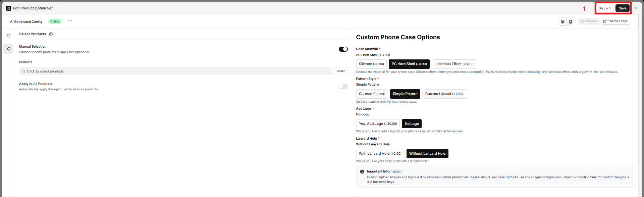644x197 pixels.
Task: Click the app logo in title bar
Action: pyautogui.click(x=8, y=8)
